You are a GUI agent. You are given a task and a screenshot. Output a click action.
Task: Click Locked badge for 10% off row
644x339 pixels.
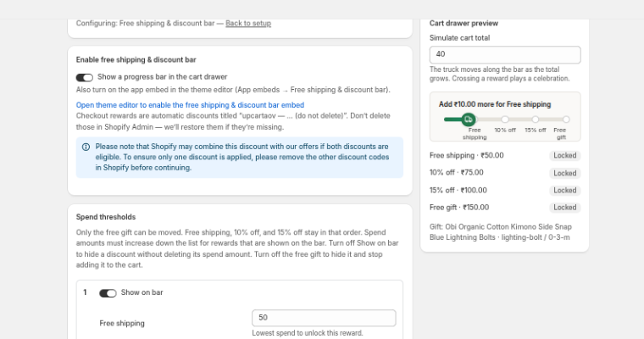(x=564, y=173)
